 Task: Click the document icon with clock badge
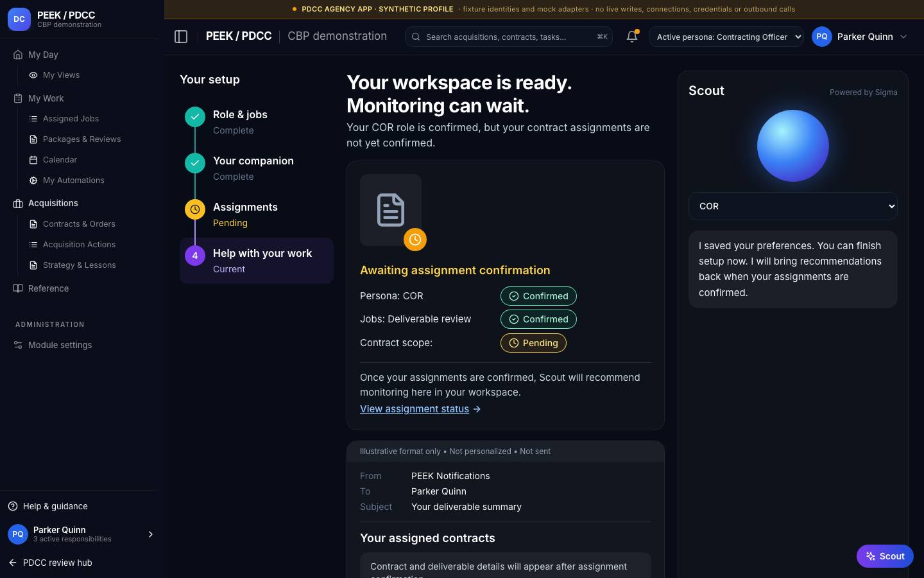pyautogui.click(x=391, y=210)
